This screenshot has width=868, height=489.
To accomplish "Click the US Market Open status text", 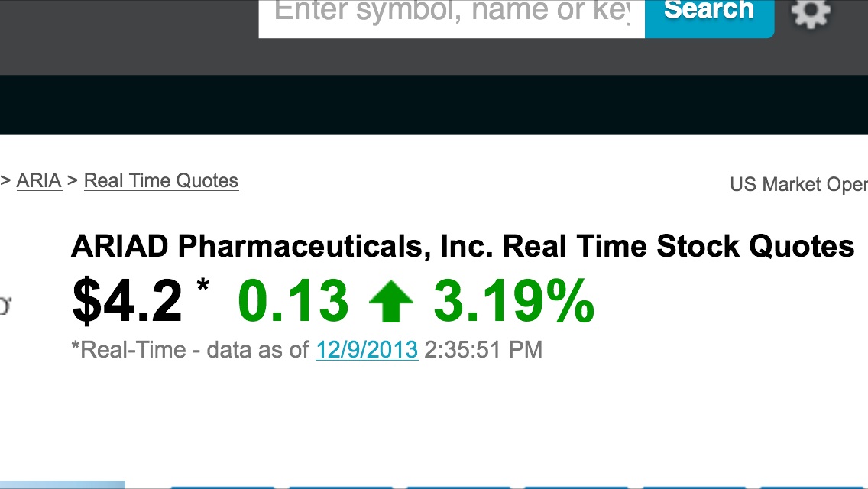I will tap(798, 185).
